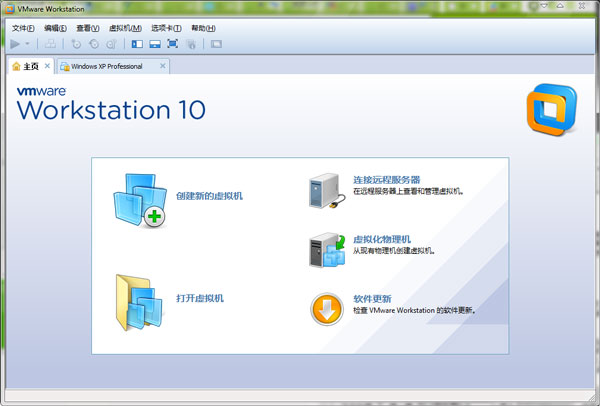The width and height of the screenshot is (600, 406).
Task: Click the full screen mode icon
Action: (x=173, y=44)
